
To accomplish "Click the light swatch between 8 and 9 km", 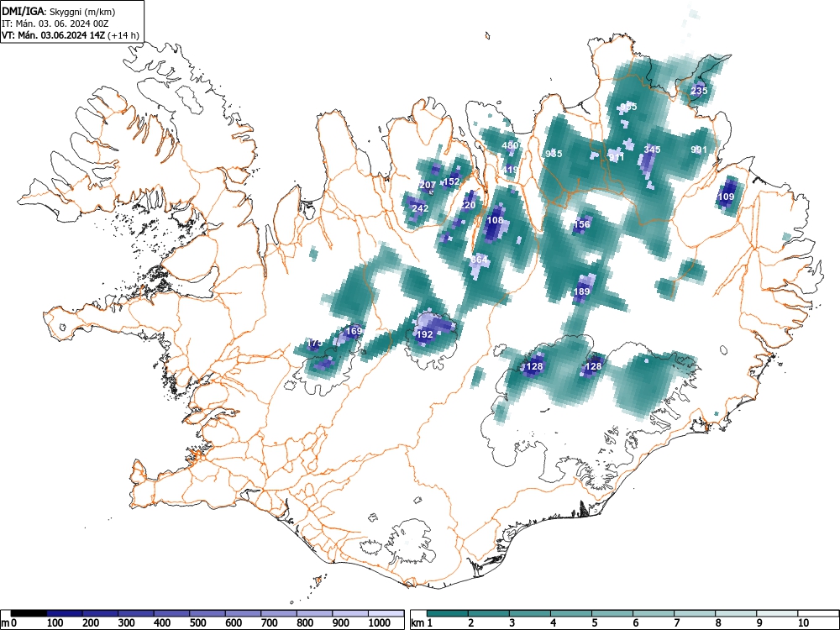I will (736, 613).
